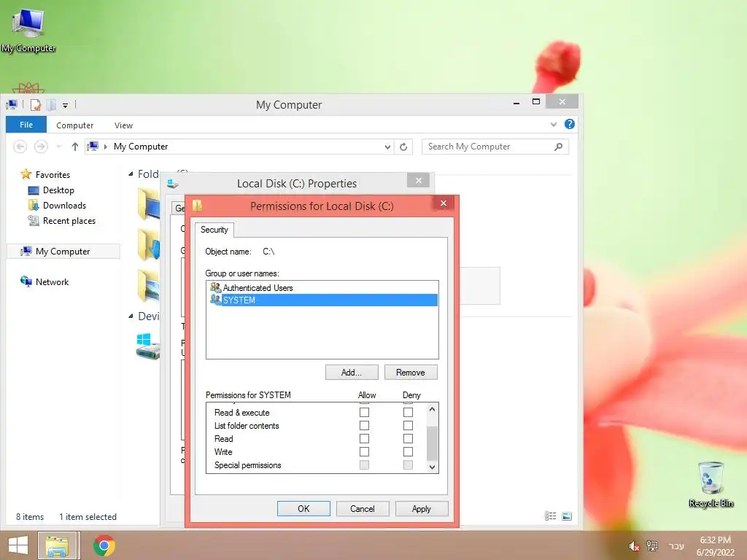Image resolution: width=747 pixels, height=560 pixels.
Task: Collapse the Folders group
Action: [x=131, y=174]
